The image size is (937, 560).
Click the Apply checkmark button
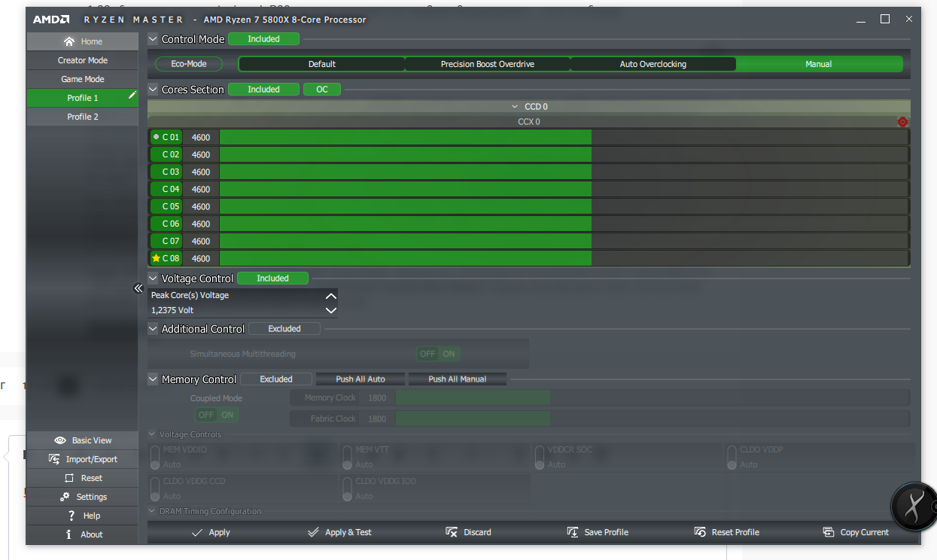click(x=211, y=532)
